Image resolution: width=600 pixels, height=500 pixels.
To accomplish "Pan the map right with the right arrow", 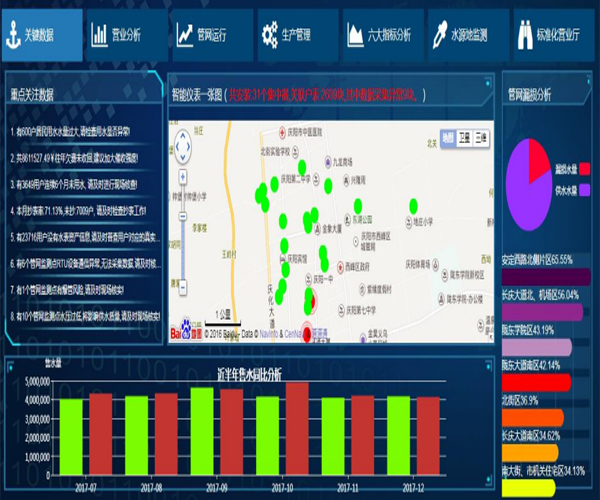I will coord(188,147).
